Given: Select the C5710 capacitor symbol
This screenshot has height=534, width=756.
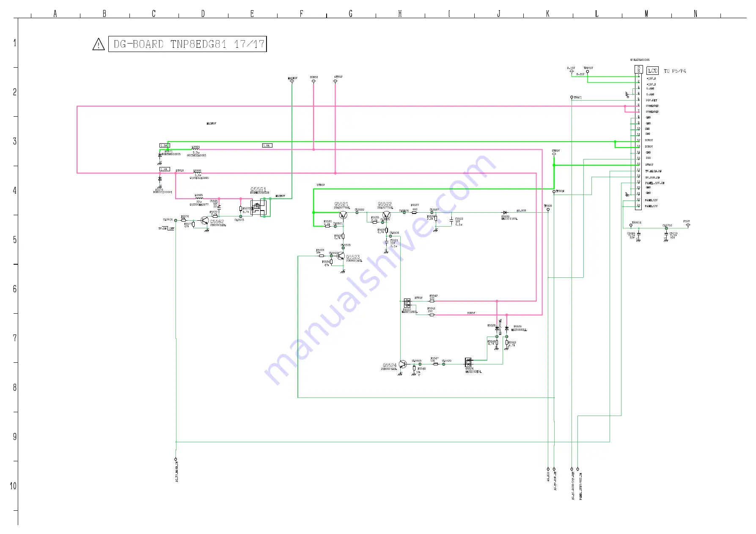Looking at the screenshot, I should (666, 234).
